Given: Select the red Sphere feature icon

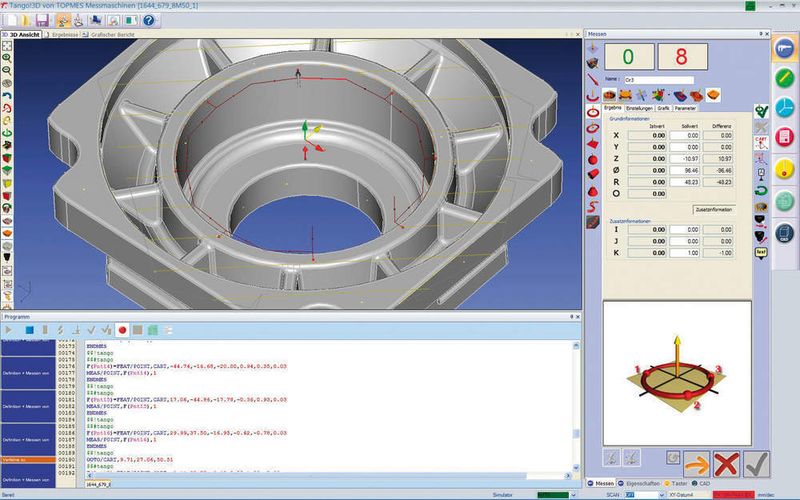Looking at the screenshot, I should [593, 160].
